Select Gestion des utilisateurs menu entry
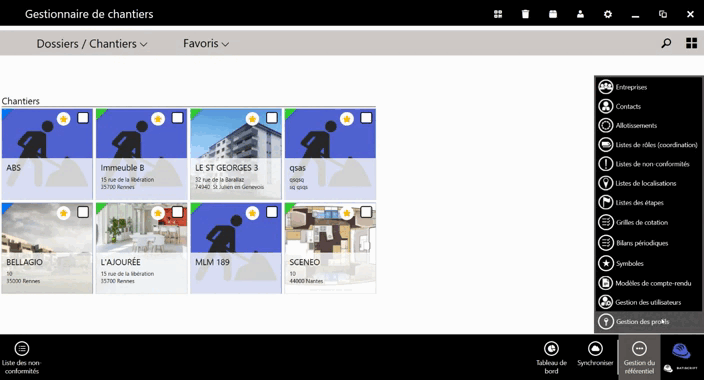 [649, 302]
